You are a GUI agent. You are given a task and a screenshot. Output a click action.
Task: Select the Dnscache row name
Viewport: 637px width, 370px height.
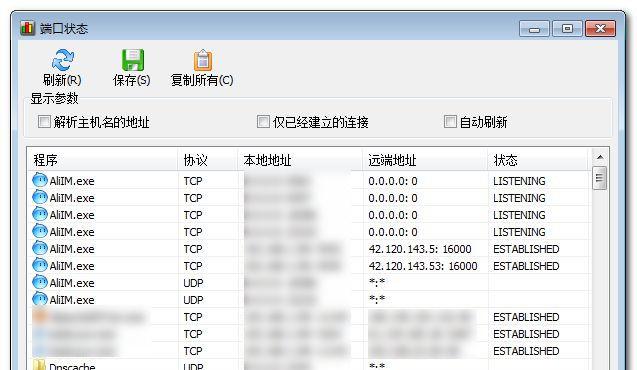tap(72, 366)
